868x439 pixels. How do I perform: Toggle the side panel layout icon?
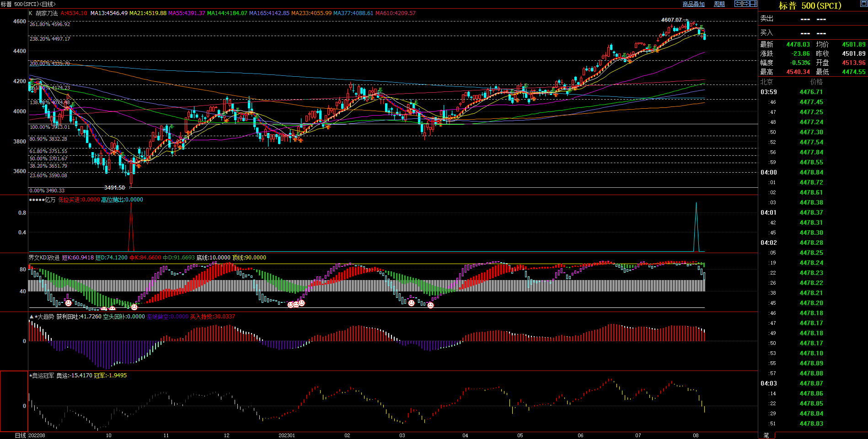753,4
